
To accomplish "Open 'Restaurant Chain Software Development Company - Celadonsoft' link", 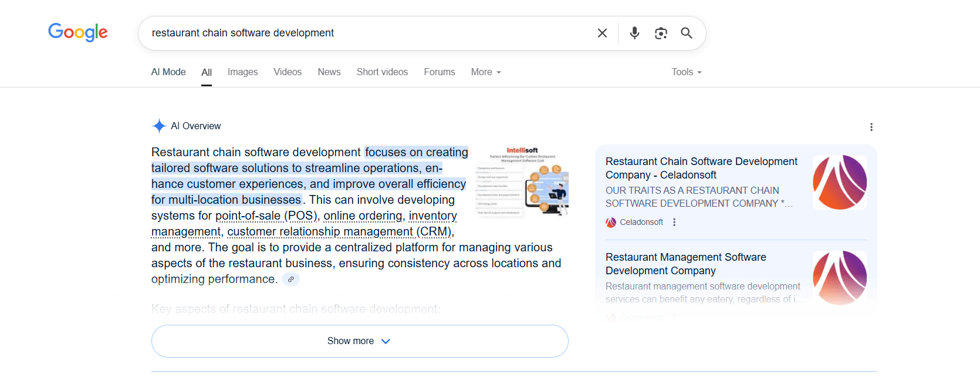I will (x=701, y=168).
